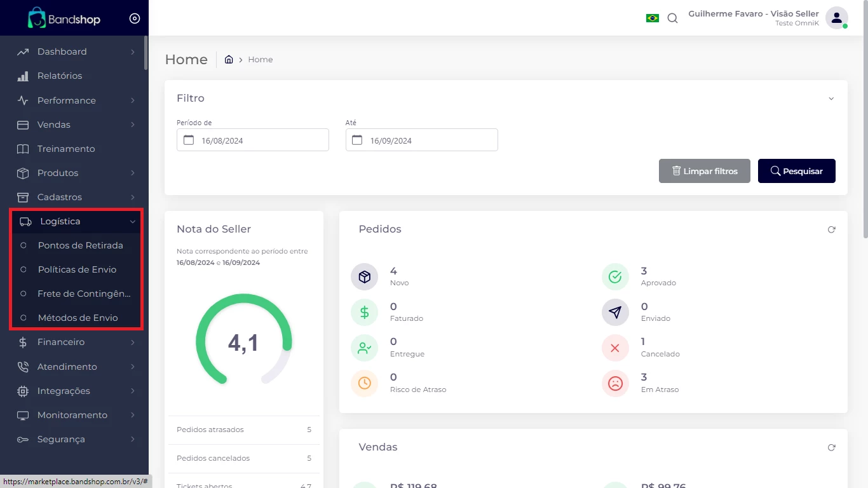Click the Cancelado red X icon
Image resolution: width=868 pixels, height=488 pixels.
[x=614, y=348]
